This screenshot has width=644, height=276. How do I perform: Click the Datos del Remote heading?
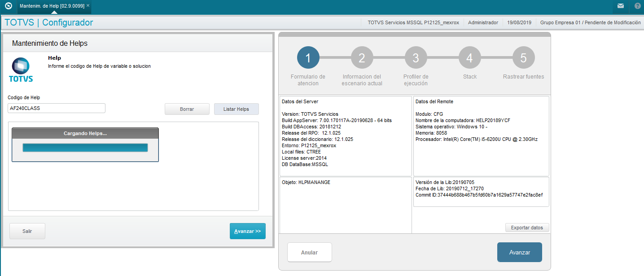434,101
